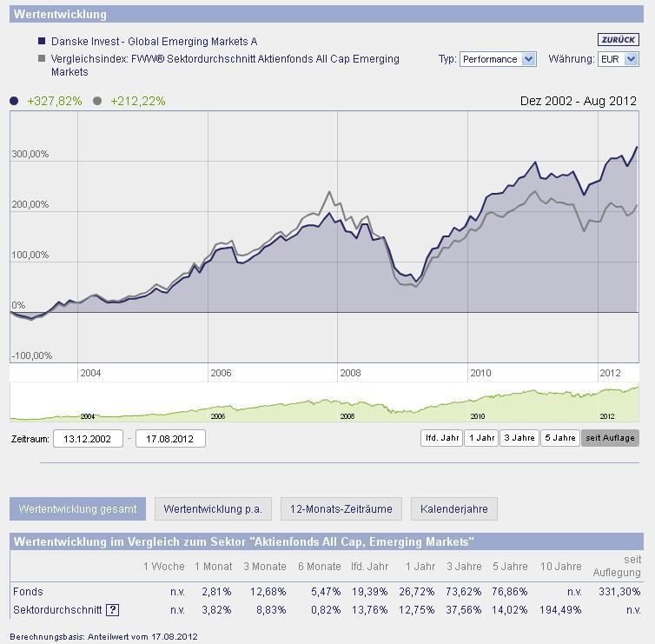
Task: Click the end date field 17.08.2012
Action: 170,439
